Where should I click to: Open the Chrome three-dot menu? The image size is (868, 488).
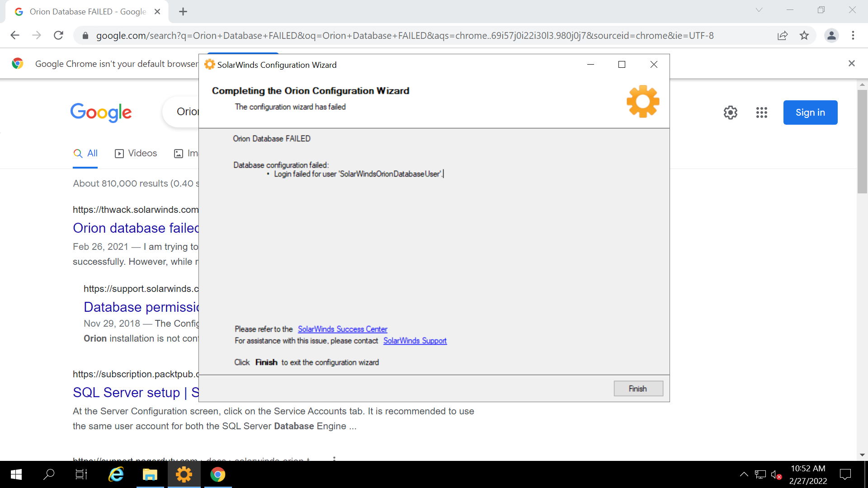(x=853, y=35)
